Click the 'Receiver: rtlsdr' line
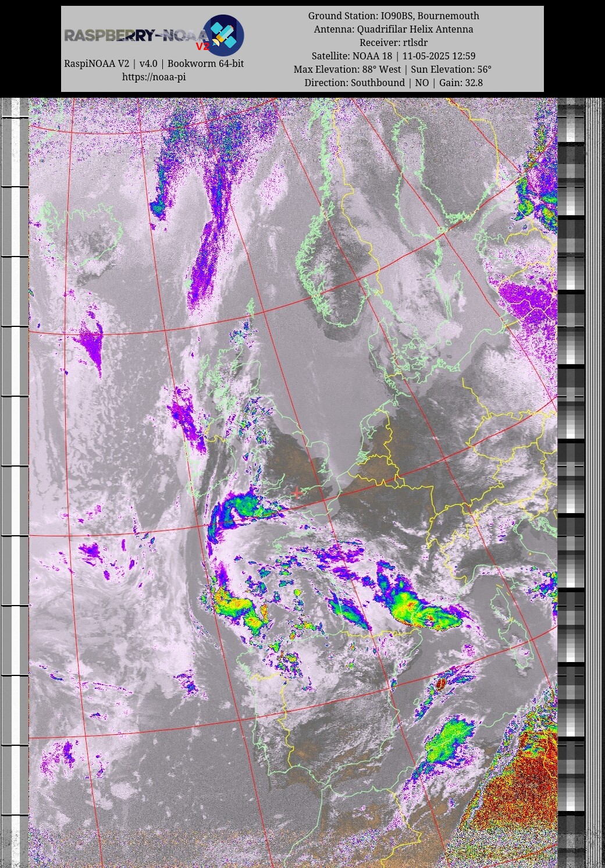 (x=394, y=42)
